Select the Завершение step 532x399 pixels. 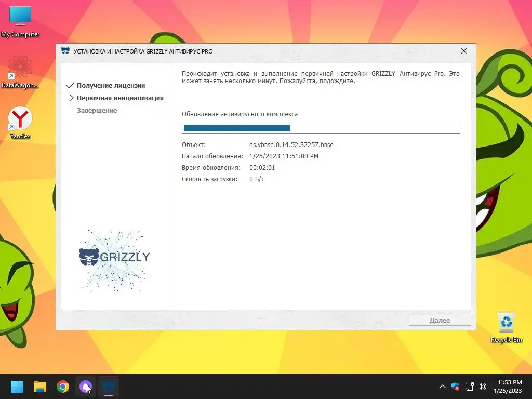(97, 110)
